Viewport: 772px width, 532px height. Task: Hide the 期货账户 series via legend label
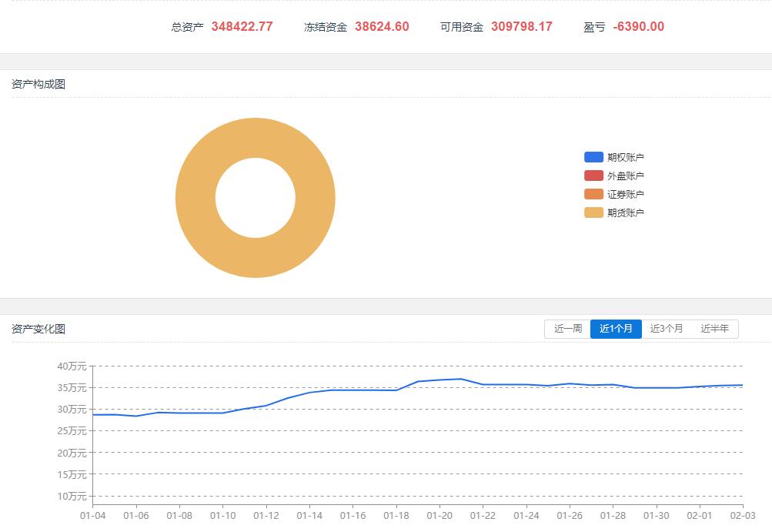[x=625, y=212]
